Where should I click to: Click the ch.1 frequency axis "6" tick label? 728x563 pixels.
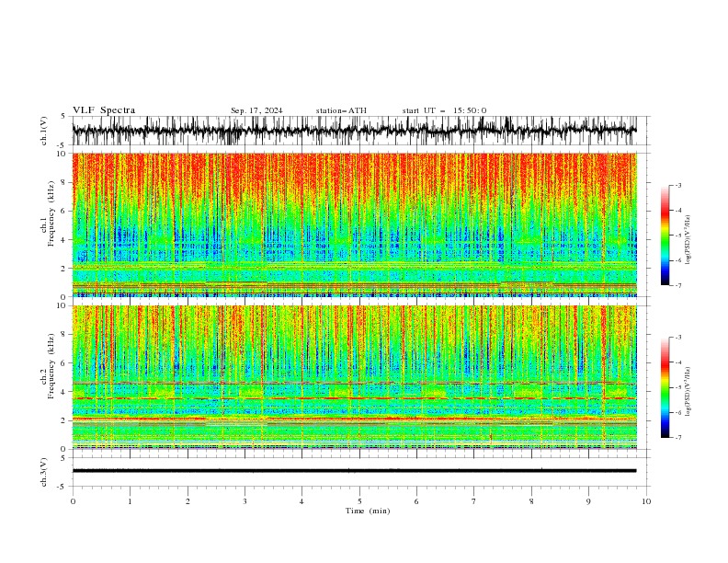[65, 211]
